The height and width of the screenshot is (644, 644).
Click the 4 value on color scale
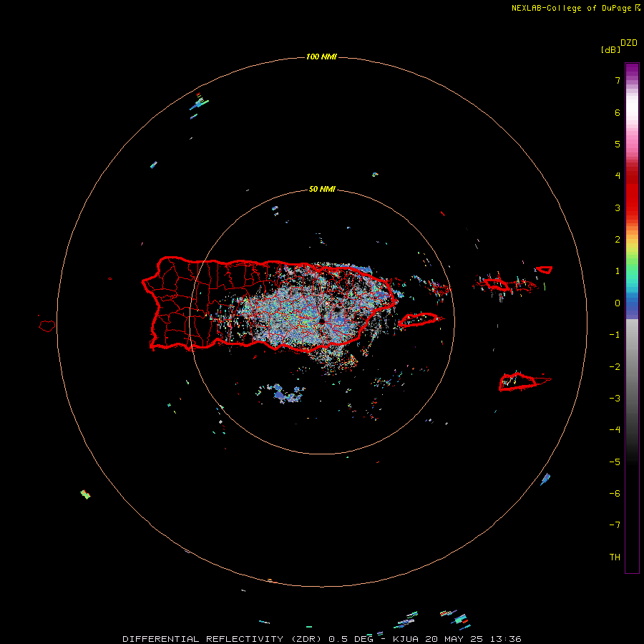click(618, 176)
